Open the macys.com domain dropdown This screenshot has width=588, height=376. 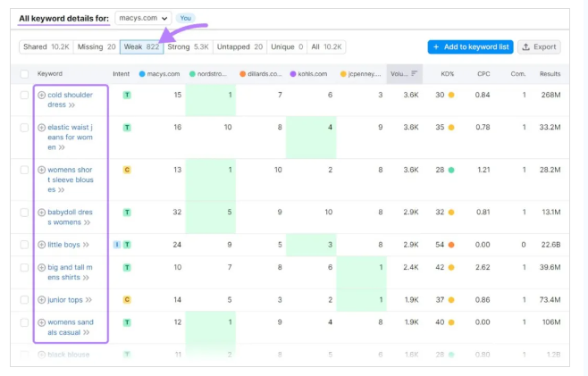tap(143, 18)
